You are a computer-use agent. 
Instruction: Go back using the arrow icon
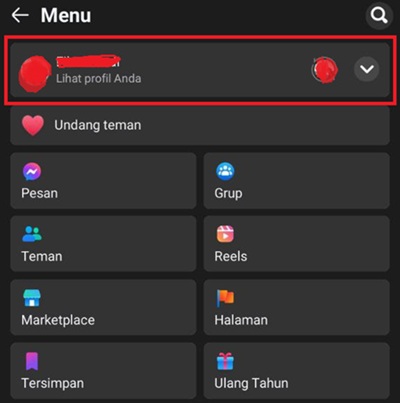pos(20,15)
